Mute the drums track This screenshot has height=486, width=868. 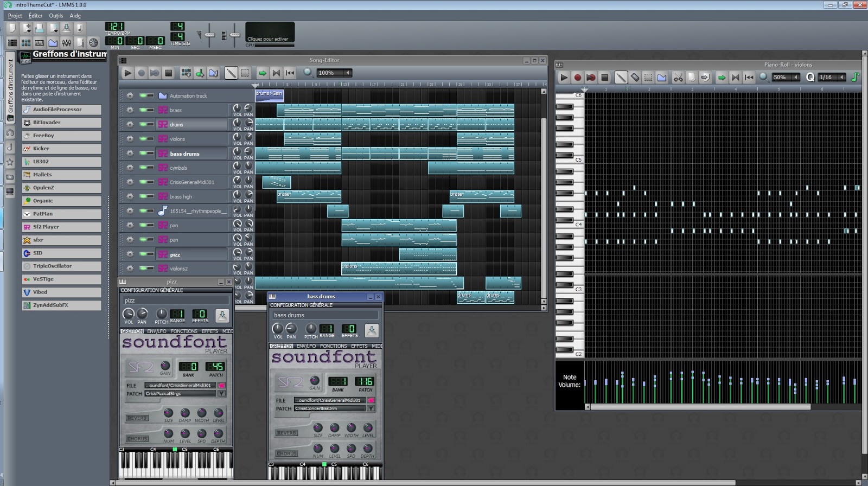(143, 124)
